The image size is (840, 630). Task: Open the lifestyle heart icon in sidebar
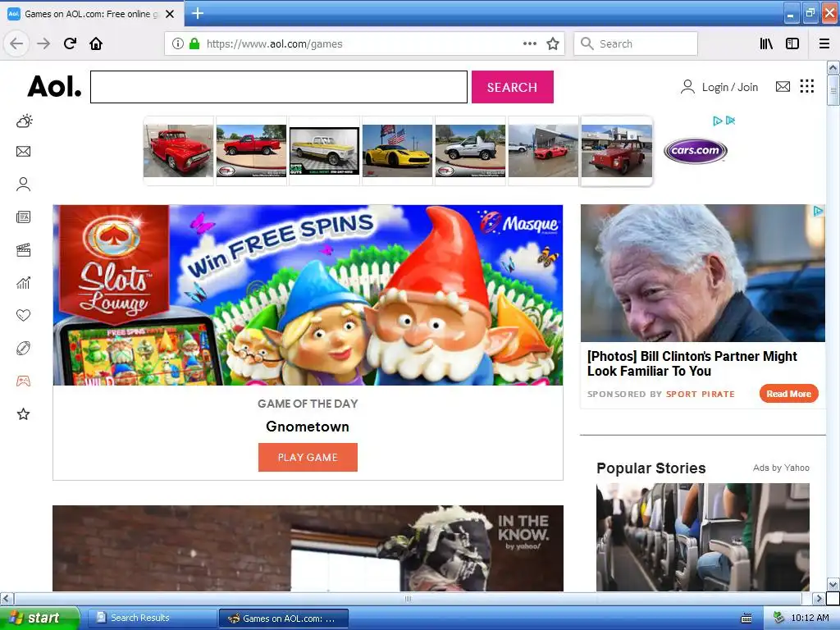coord(24,316)
